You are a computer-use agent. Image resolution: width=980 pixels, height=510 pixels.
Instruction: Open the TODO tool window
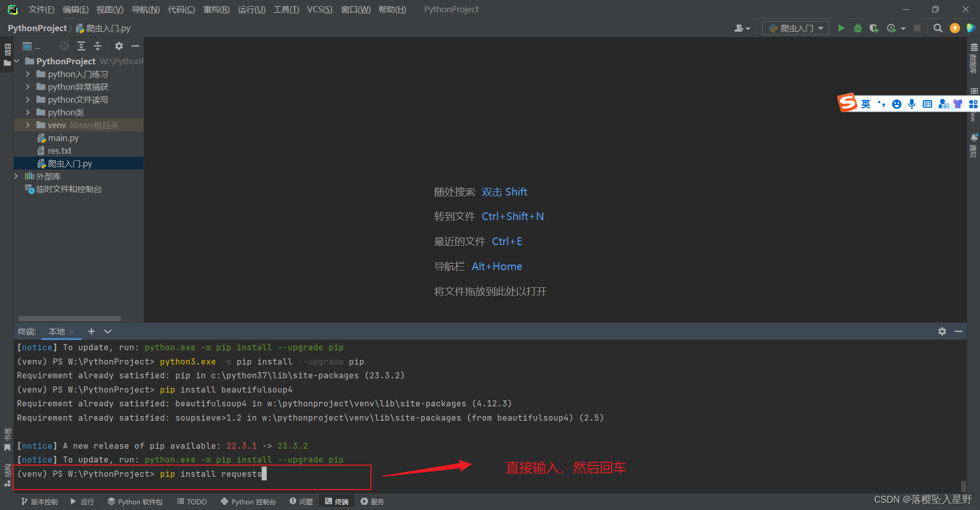pos(192,502)
